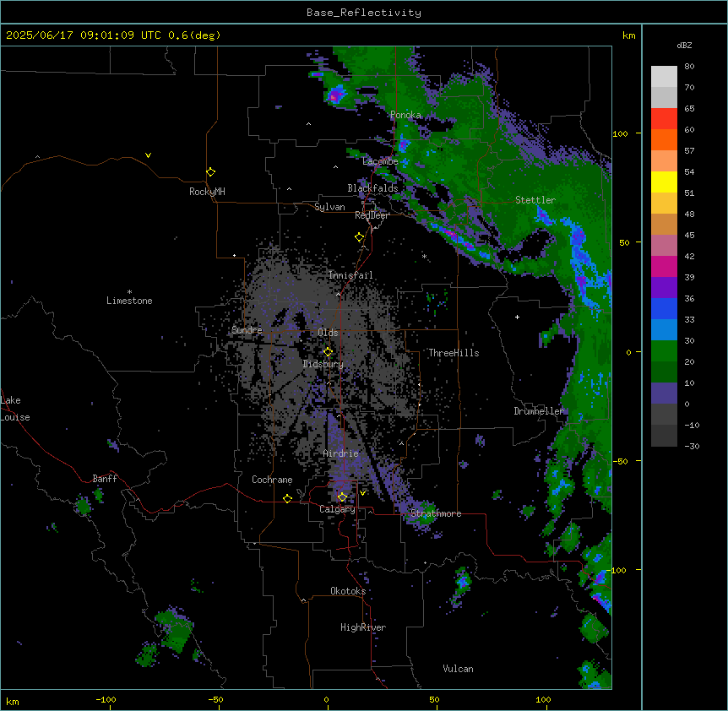Click the asterisk marker above Limestone

click(x=129, y=292)
